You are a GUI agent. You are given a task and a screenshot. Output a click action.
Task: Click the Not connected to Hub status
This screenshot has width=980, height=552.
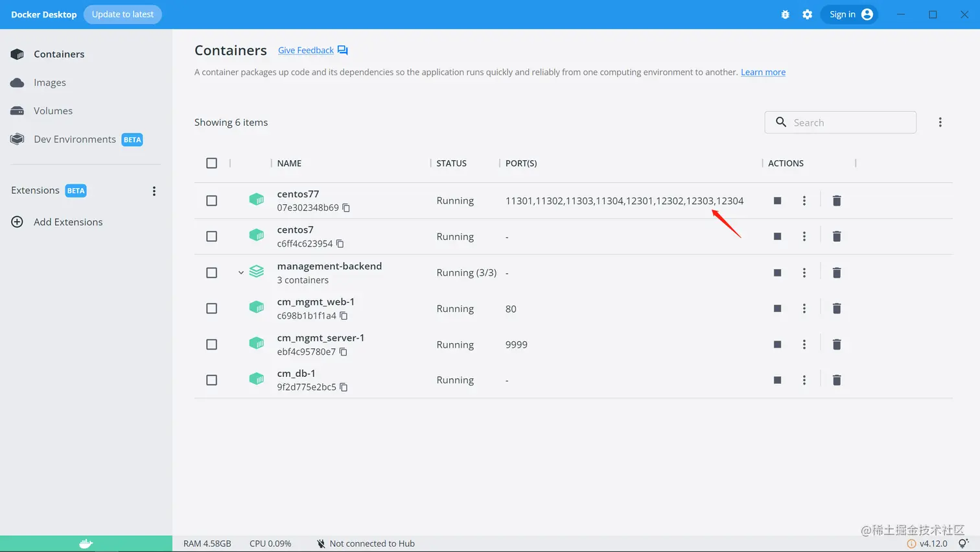tap(366, 544)
